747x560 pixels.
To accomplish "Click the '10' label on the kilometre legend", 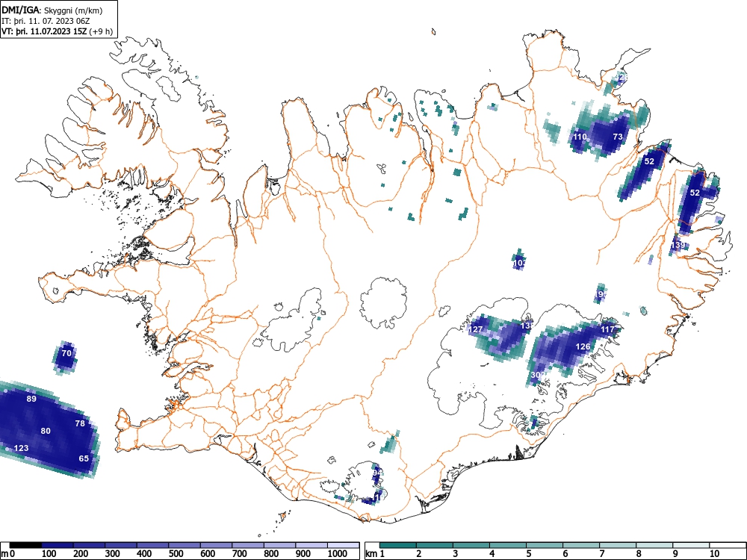I will [x=714, y=553].
